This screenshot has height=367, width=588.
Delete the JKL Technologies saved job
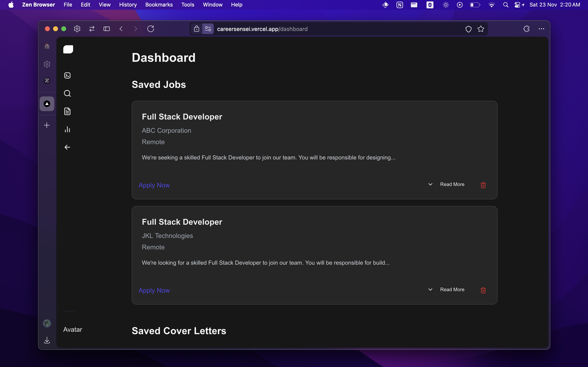point(483,290)
